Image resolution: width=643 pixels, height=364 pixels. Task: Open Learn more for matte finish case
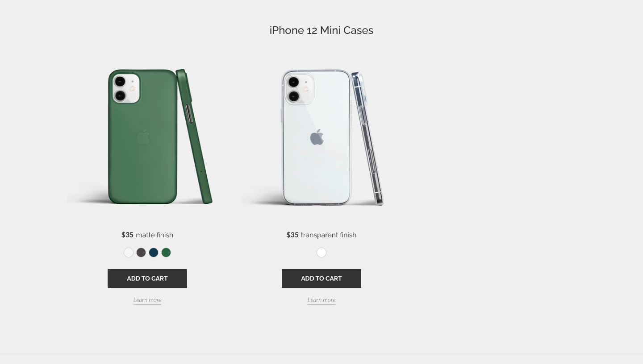(x=147, y=300)
